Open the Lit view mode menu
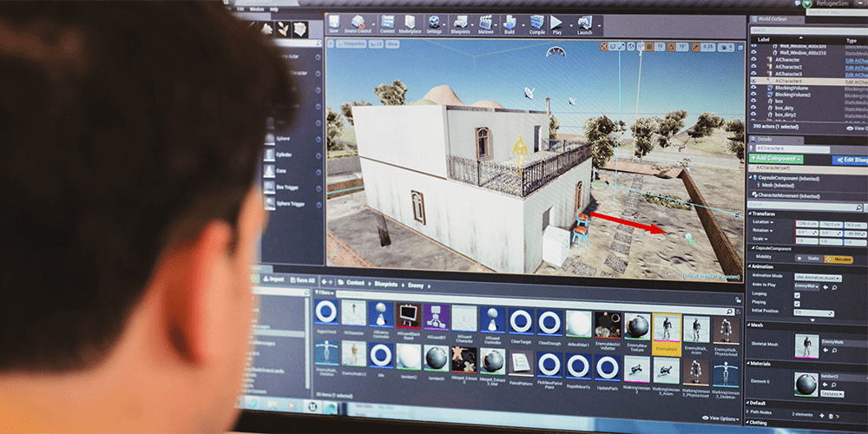The width and height of the screenshot is (868, 434). (x=375, y=43)
